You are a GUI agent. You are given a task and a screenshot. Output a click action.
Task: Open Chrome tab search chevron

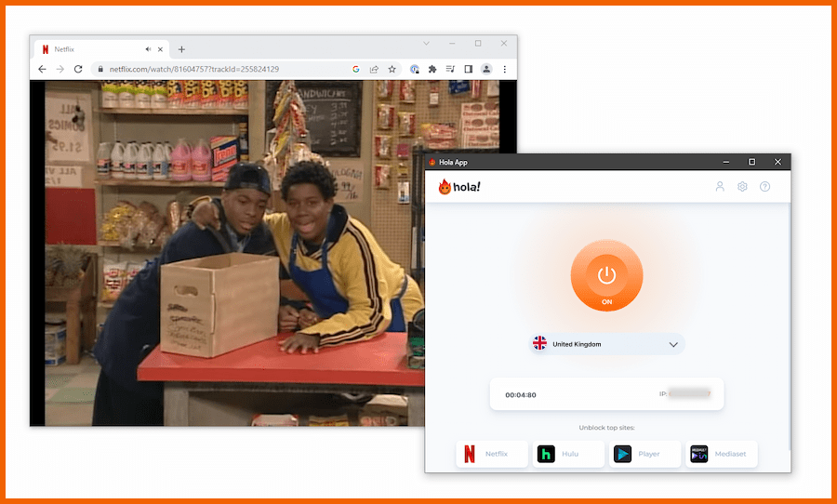tap(426, 44)
